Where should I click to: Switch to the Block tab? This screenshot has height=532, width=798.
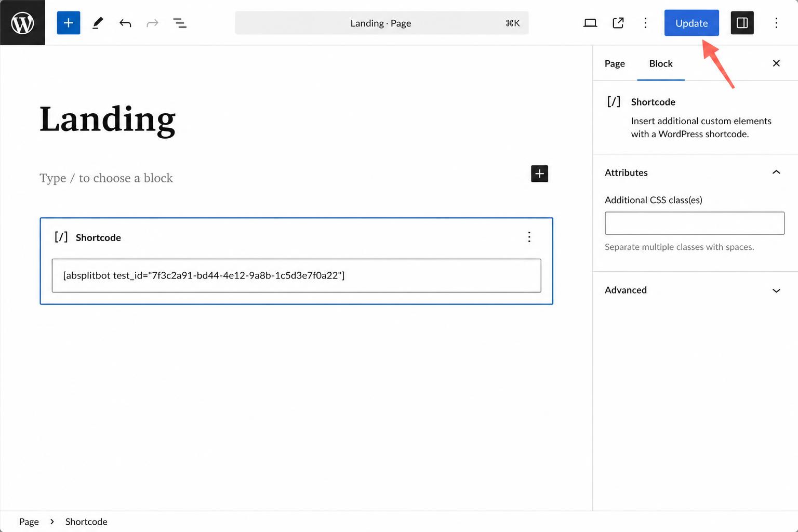(x=661, y=63)
